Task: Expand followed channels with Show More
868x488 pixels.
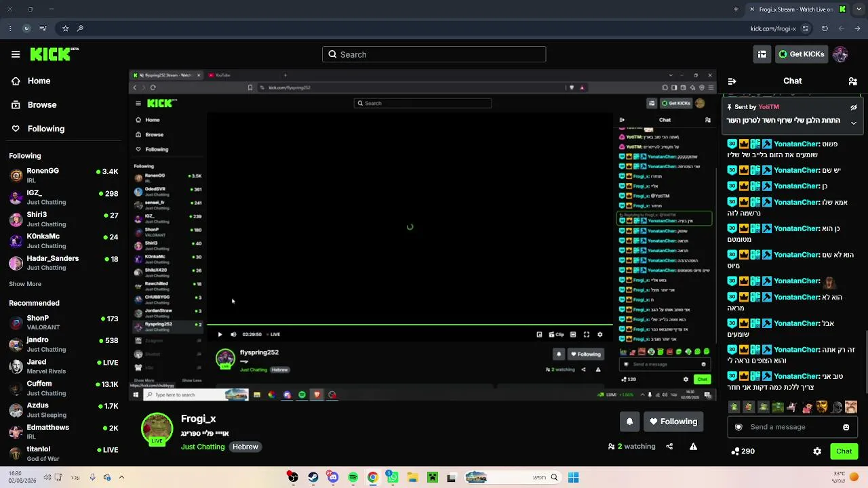Action: pos(25,284)
